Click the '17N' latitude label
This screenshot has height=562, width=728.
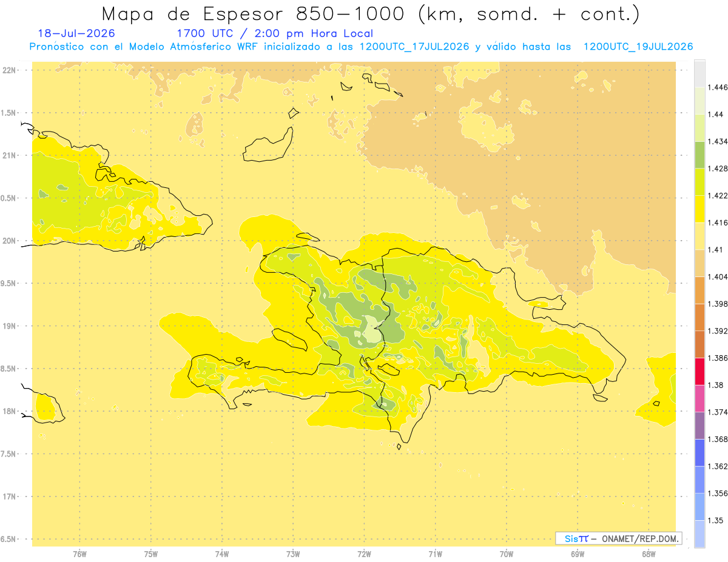coord(9,497)
